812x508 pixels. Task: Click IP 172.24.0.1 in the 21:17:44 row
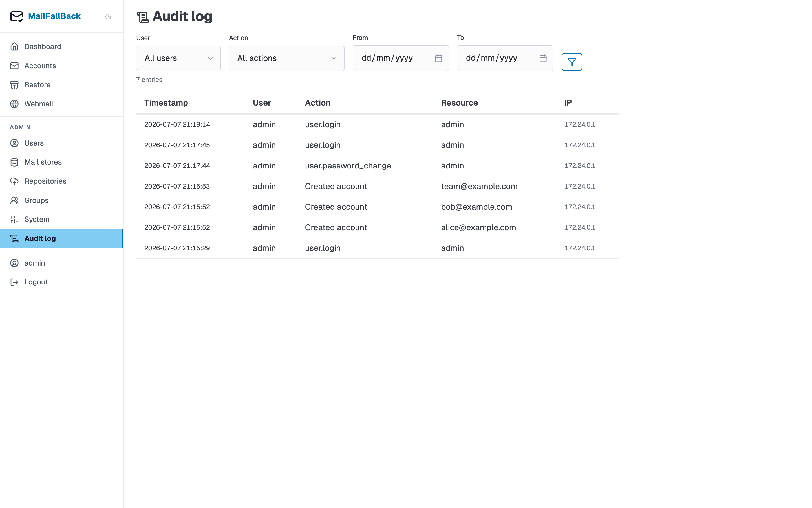click(x=580, y=166)
